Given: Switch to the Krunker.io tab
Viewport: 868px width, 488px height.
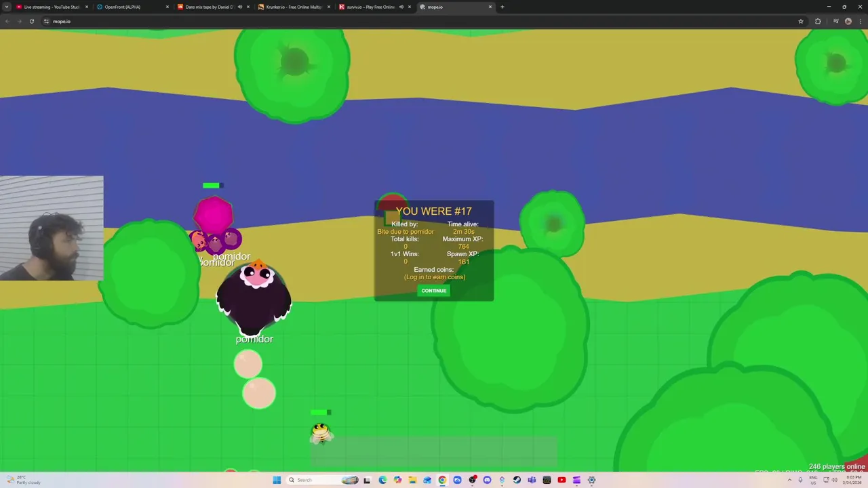Looking at the screenshot, I should (294, 7).
